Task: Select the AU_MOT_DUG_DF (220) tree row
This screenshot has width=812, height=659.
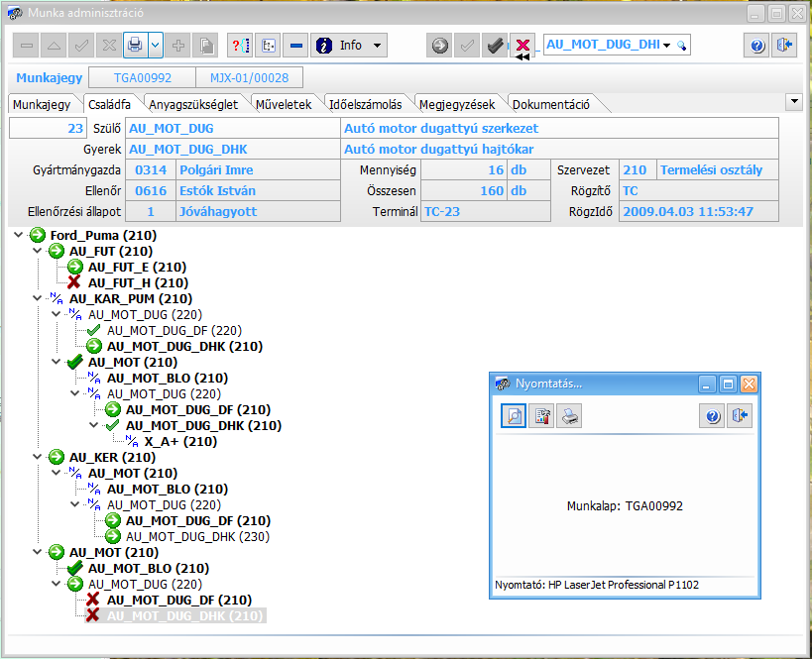Action: click(x=174, y=330)
